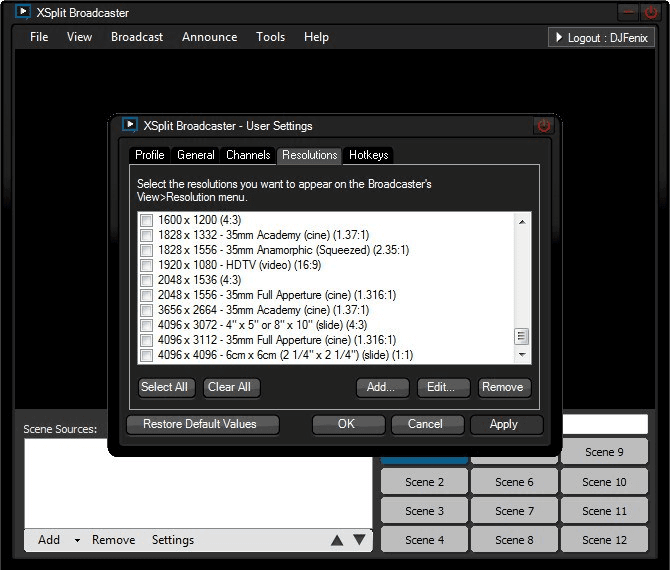Switch to Scene 11
670x570 pixels.
[604, 511]
